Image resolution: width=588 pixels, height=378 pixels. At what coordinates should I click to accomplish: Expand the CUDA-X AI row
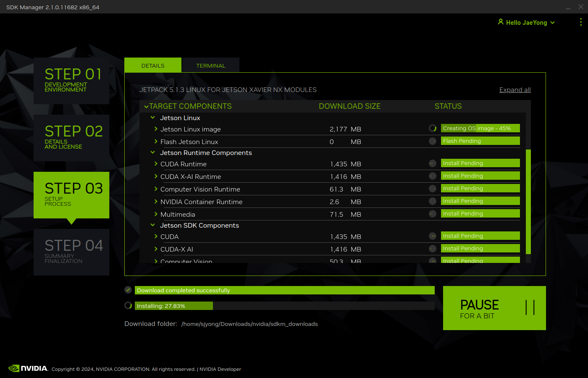tap(156, 249)
